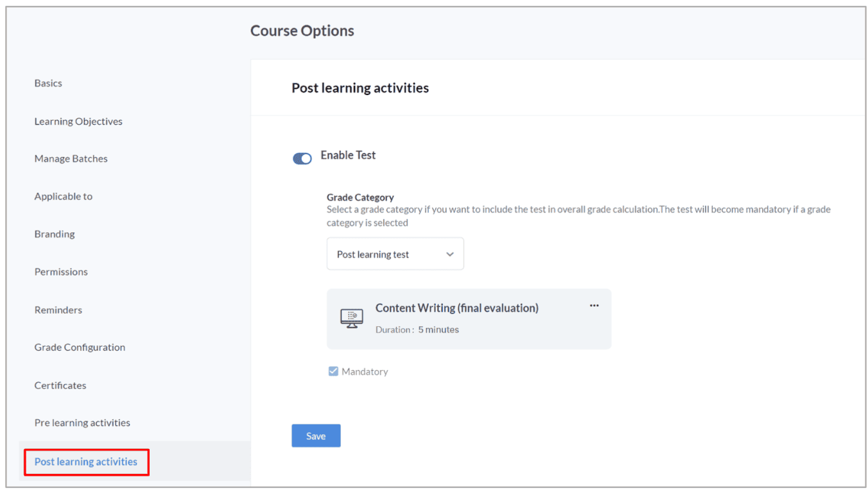Navigate to Reminders
The width and height of the screenshot is (868, 490).
58,310
